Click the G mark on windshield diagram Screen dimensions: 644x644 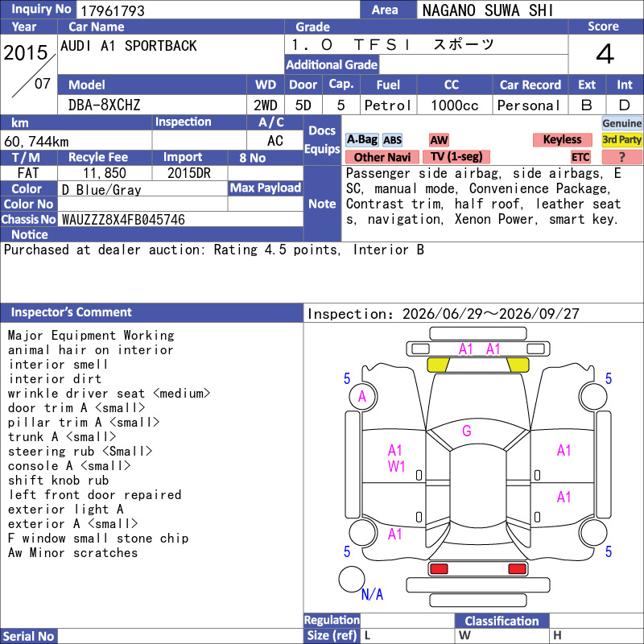pyautogui.click(x=467, y=431)
